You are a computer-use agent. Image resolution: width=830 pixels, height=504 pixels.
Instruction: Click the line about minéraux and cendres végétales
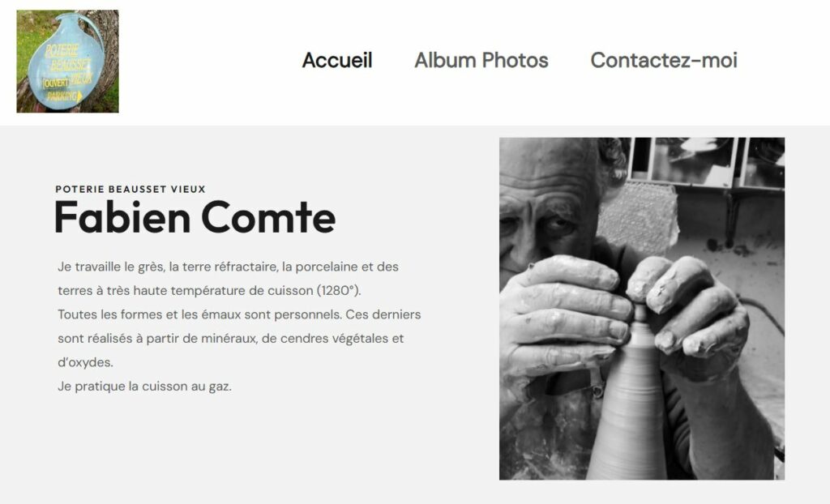[x=231, y=338]
